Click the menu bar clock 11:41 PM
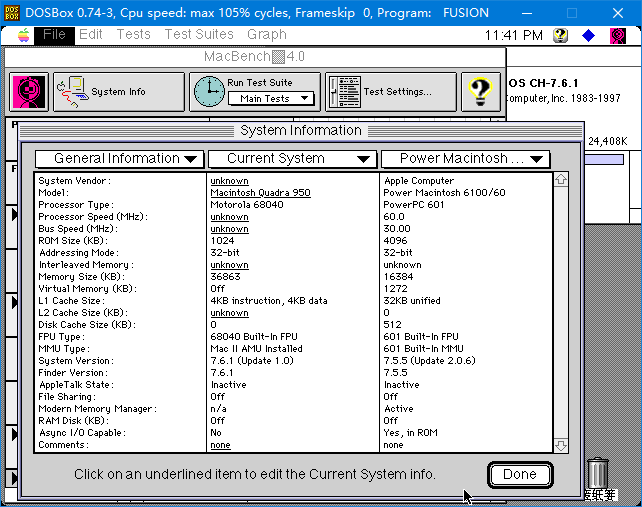The image size is (642, 507). pos(514,36)
